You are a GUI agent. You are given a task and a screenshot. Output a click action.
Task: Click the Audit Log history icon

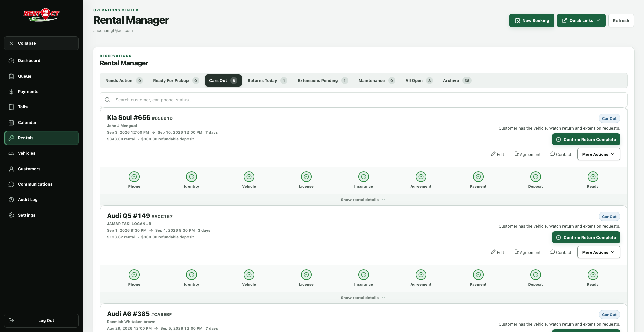11,200
